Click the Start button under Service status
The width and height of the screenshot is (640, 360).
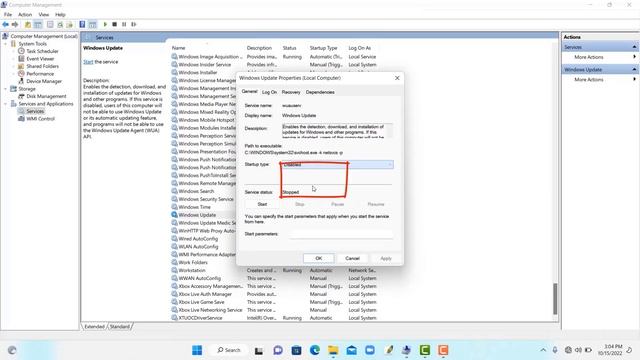262,204
